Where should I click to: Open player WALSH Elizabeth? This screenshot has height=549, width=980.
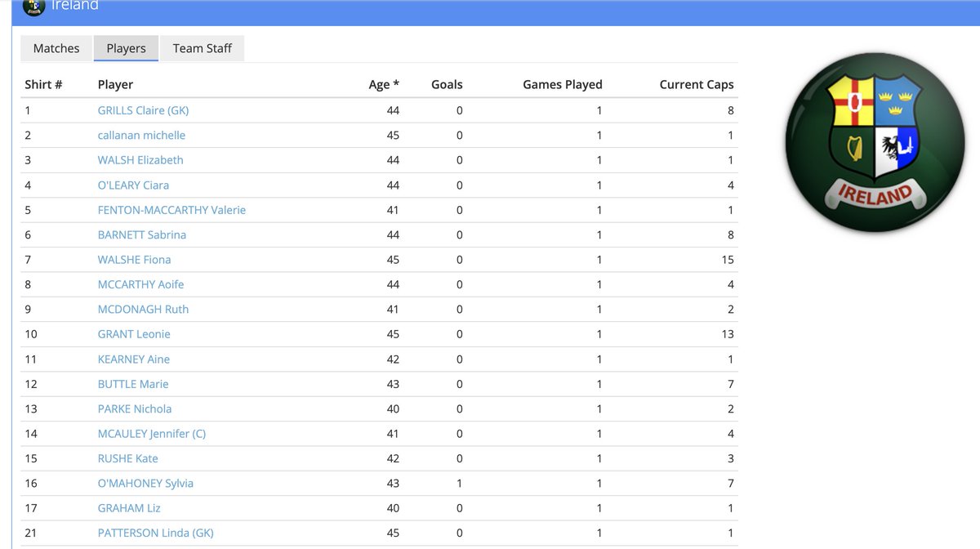pos(140,160)
